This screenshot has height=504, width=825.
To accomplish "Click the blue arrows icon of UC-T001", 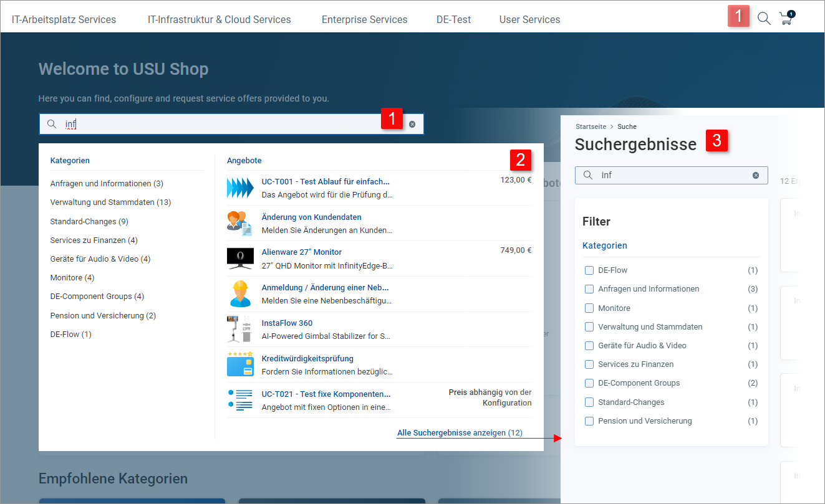I will (x=240, y=188).
